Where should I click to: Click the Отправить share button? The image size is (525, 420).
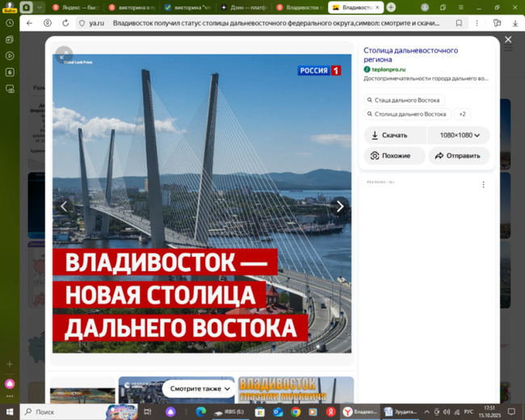[x=458, y=156]
